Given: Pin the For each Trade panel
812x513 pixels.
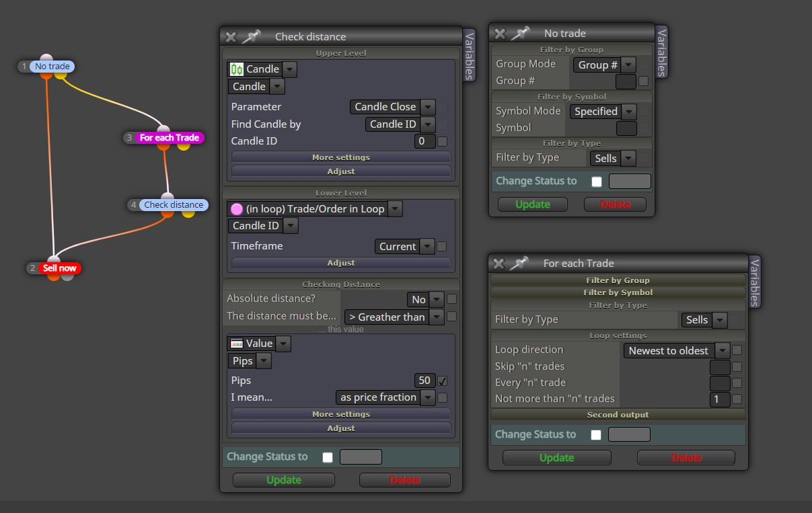Looking at the screenshot, I should pyautogui.click(x=519, y=264).
